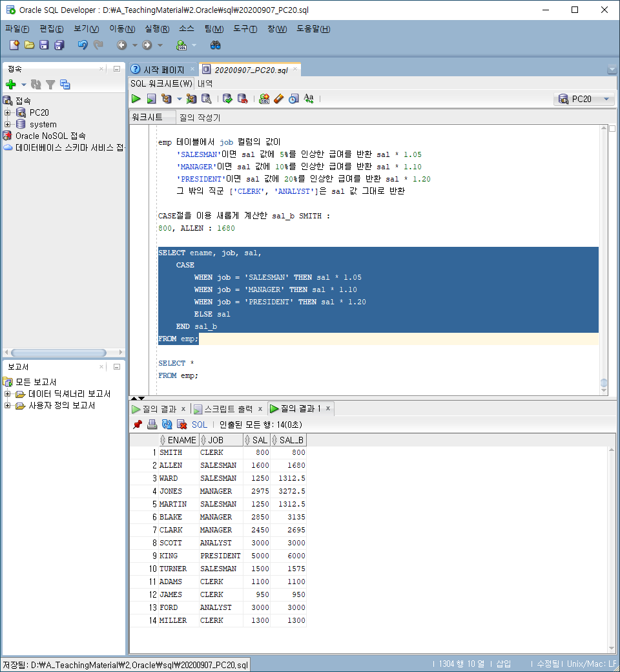This screenshot has height=672, width=620.
Task: Open dropdown next to the back arrow
Action: click(134, 45)
